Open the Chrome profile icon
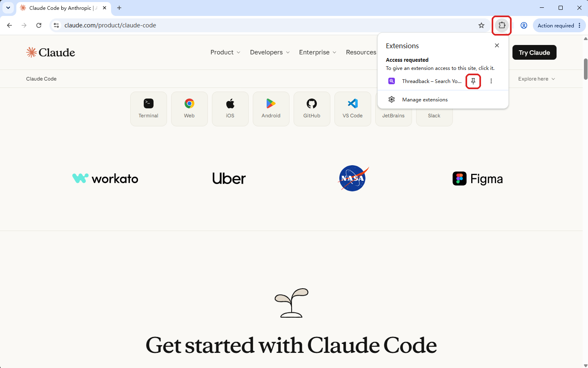 pos(524,25)
